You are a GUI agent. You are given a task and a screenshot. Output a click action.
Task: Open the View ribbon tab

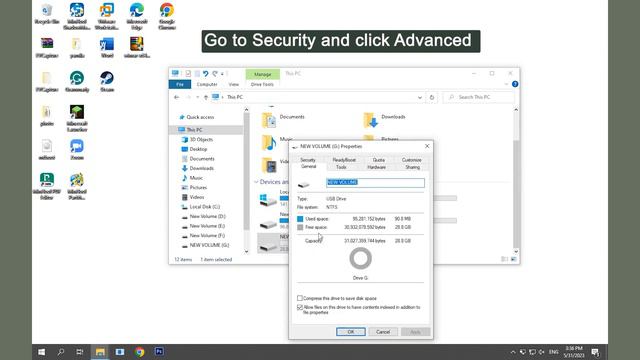pos(233,84)
